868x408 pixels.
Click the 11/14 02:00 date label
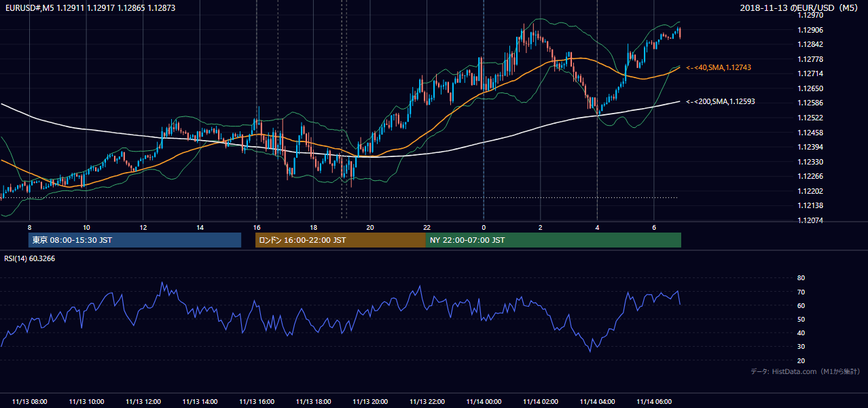[541, 402]
